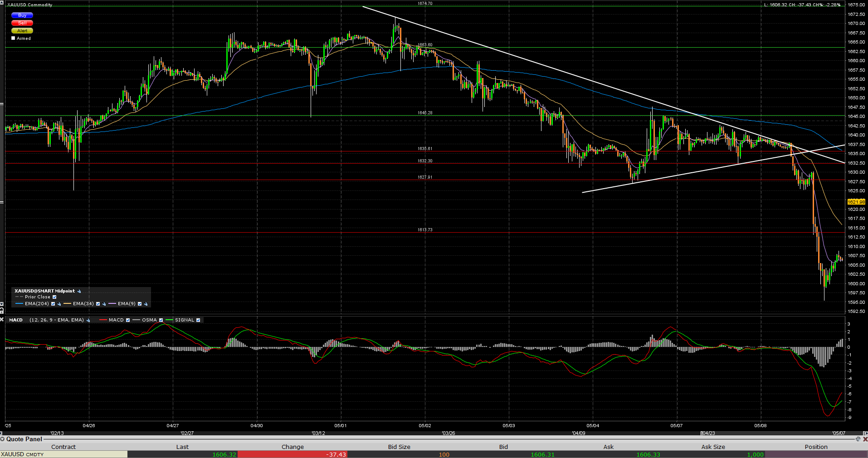Close the Quote Panel
Image resolution: width=868 pixels, height=458 pixels.
(865, 439)
